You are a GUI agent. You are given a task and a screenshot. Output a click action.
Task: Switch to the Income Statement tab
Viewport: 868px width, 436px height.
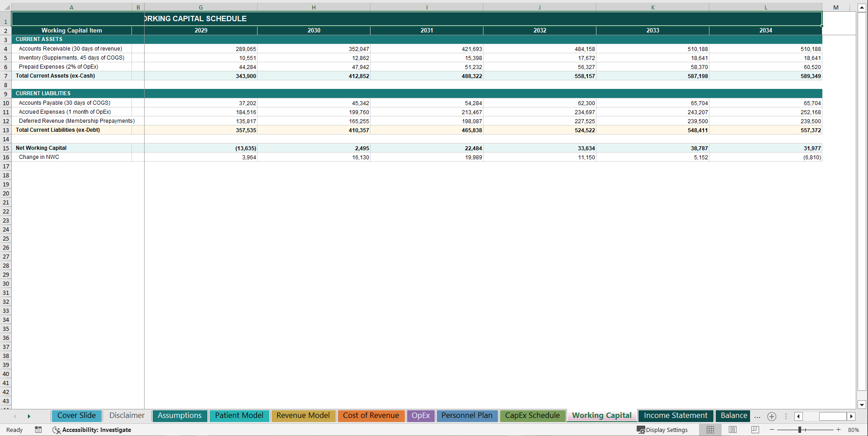[x=675, y=416]
